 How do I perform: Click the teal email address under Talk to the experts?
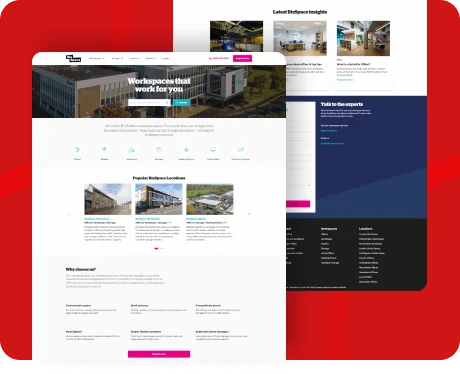(332, 143)
